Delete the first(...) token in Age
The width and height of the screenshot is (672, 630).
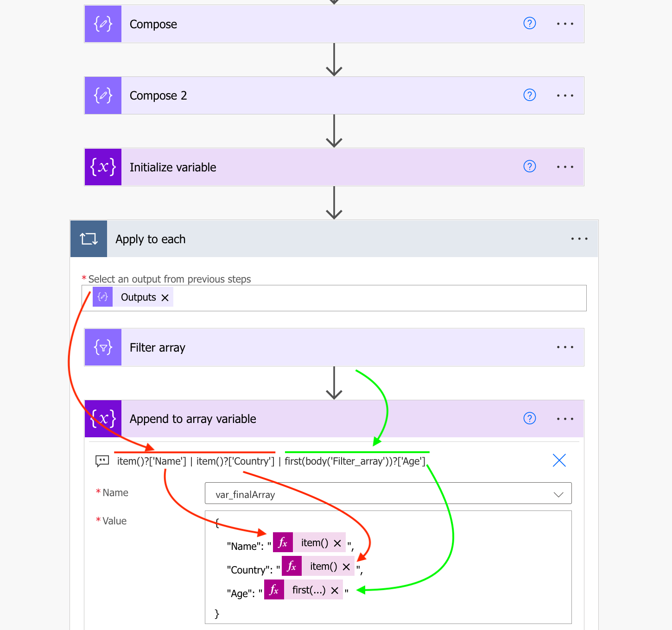click(335, 590)
